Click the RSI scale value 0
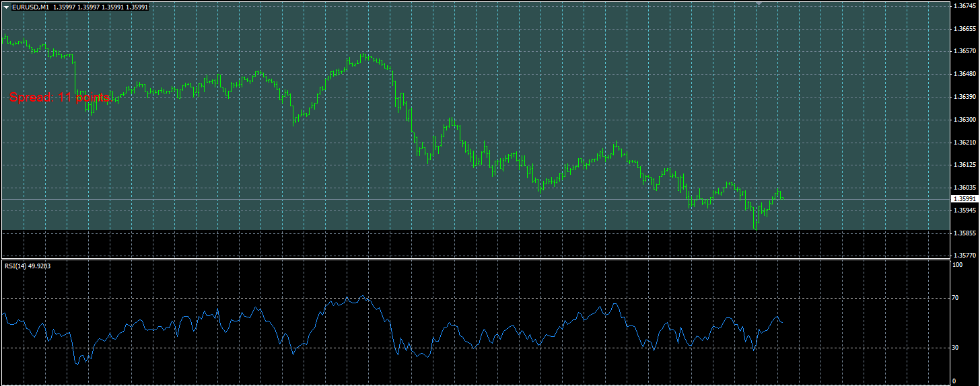Image resolution: width=980 pixels, height=386 pixels. (x=954, y=381)
